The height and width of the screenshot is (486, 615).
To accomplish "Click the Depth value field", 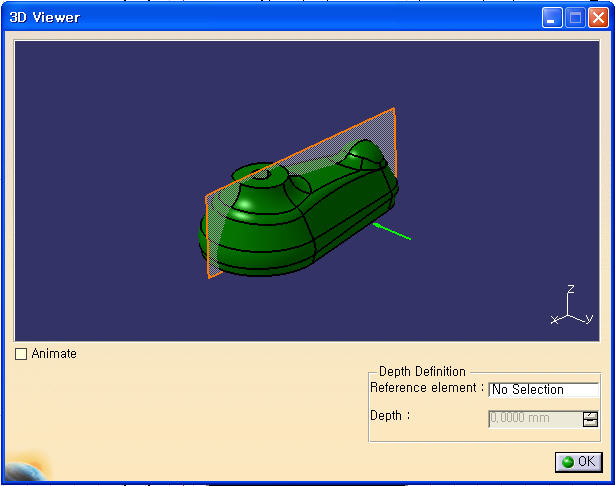I will (x=535, y=419).
